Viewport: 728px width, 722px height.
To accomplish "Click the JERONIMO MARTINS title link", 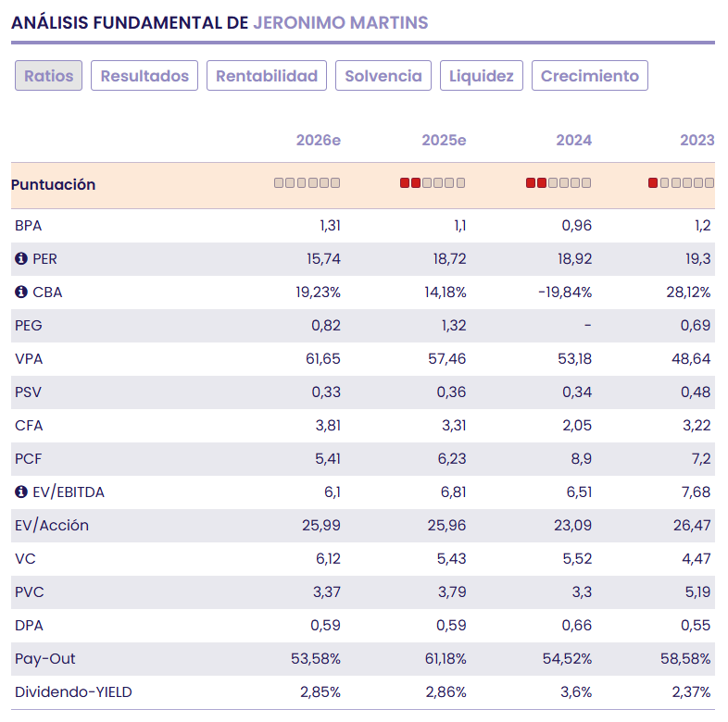I will pyautogui.click(x=340, y=22).
